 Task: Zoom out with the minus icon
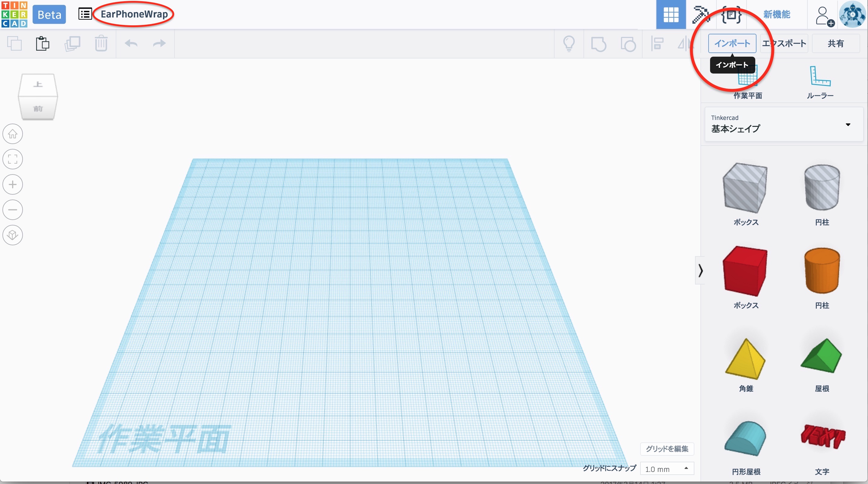13,210
